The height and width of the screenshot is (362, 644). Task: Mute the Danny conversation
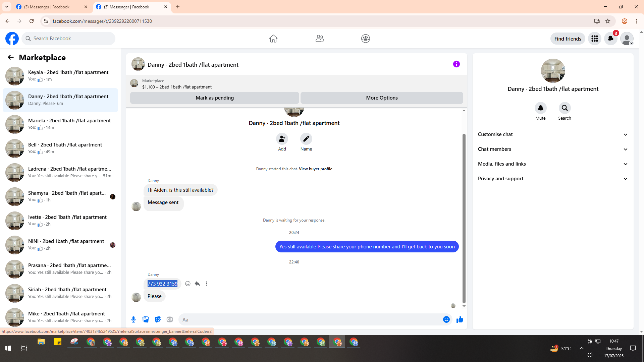tap(541, 108)
